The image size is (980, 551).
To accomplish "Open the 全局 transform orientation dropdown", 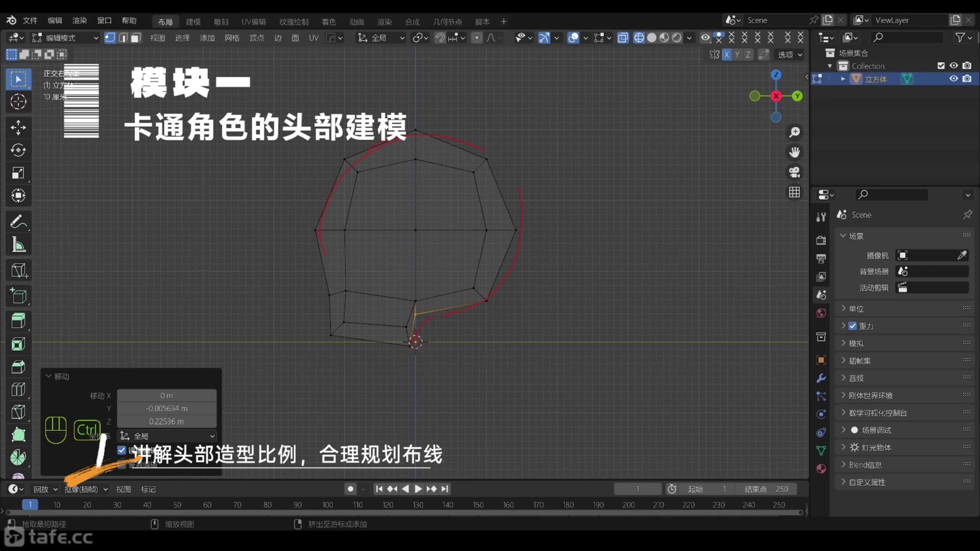I will 381,37.
